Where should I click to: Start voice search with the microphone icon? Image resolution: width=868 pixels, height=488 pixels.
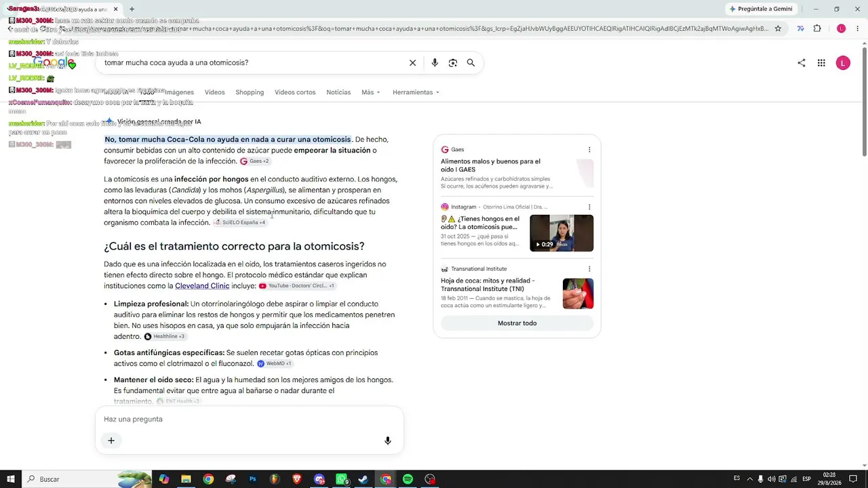pyautogui.click(x=435, y=63)
